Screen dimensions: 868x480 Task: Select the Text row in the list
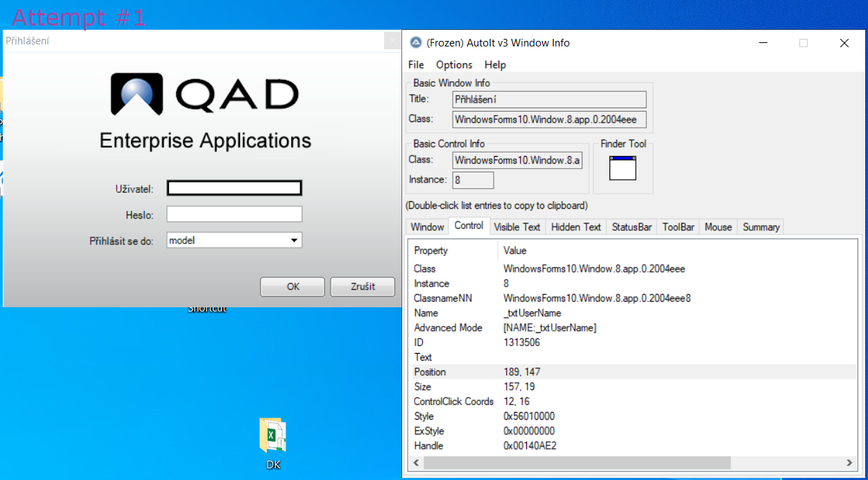pyautogui.click(x=633, y=357)
